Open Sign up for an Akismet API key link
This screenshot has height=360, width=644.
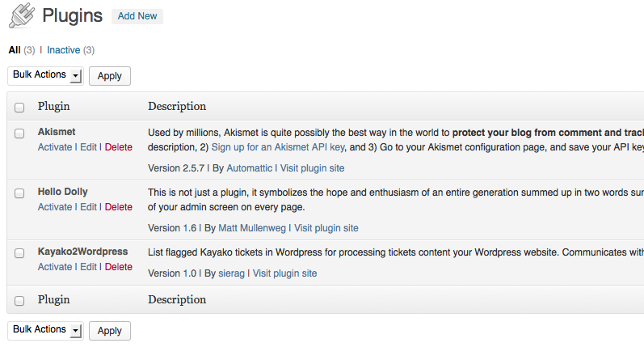[278, 147]
